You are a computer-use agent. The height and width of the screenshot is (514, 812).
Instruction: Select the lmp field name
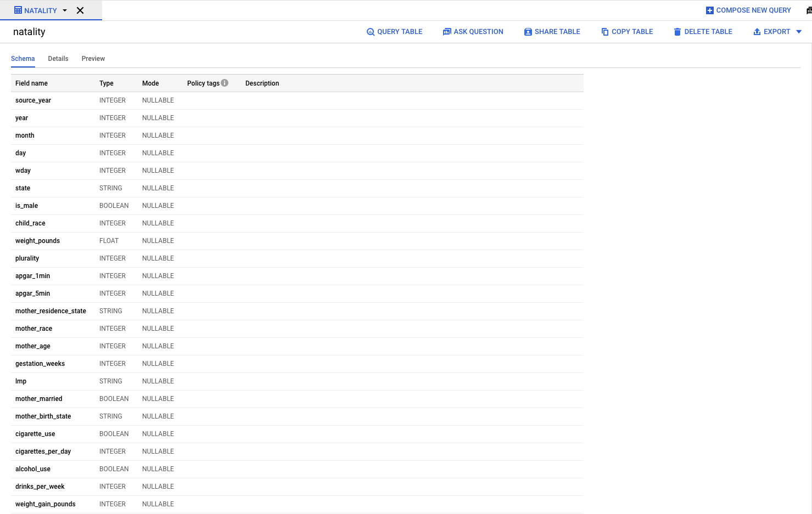[x=21, y=381]
